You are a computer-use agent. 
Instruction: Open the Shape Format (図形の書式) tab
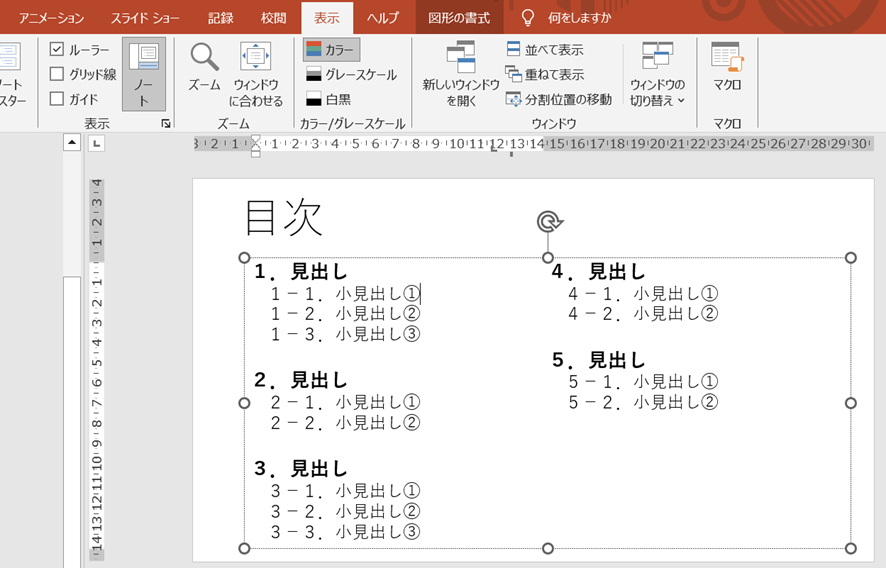click(459, 18)
